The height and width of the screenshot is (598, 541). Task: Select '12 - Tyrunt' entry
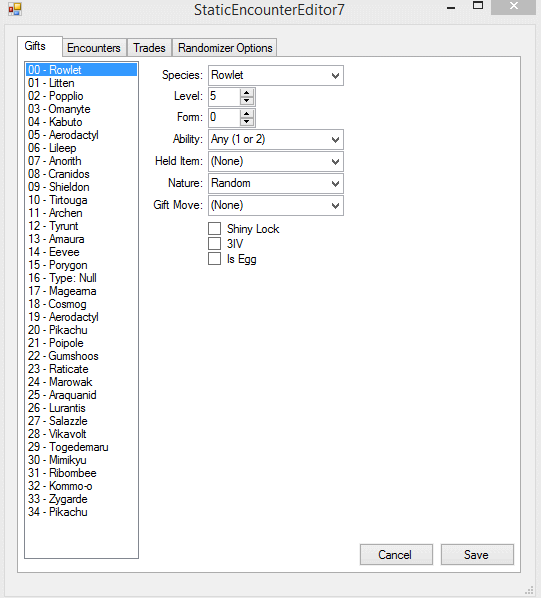pos(81,226)
